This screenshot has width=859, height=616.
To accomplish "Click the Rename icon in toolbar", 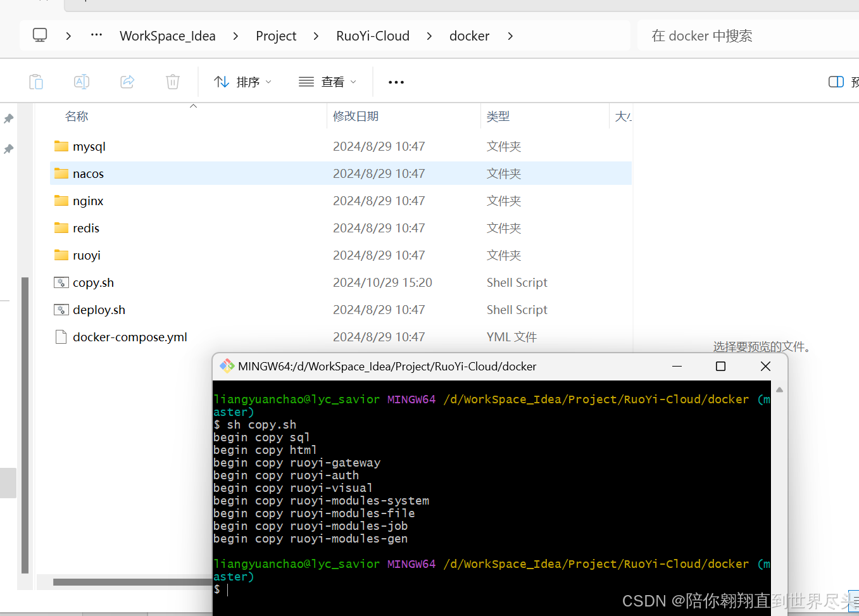I will click(82, 82).
